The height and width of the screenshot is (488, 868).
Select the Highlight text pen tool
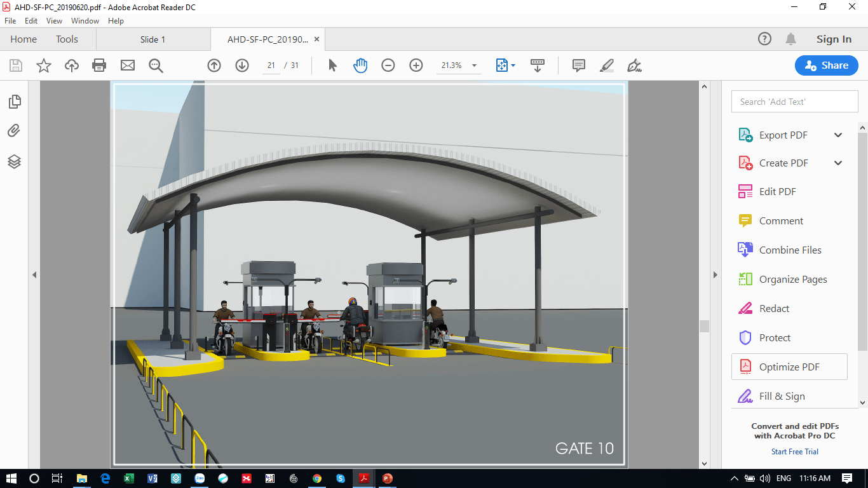(607, 65)
